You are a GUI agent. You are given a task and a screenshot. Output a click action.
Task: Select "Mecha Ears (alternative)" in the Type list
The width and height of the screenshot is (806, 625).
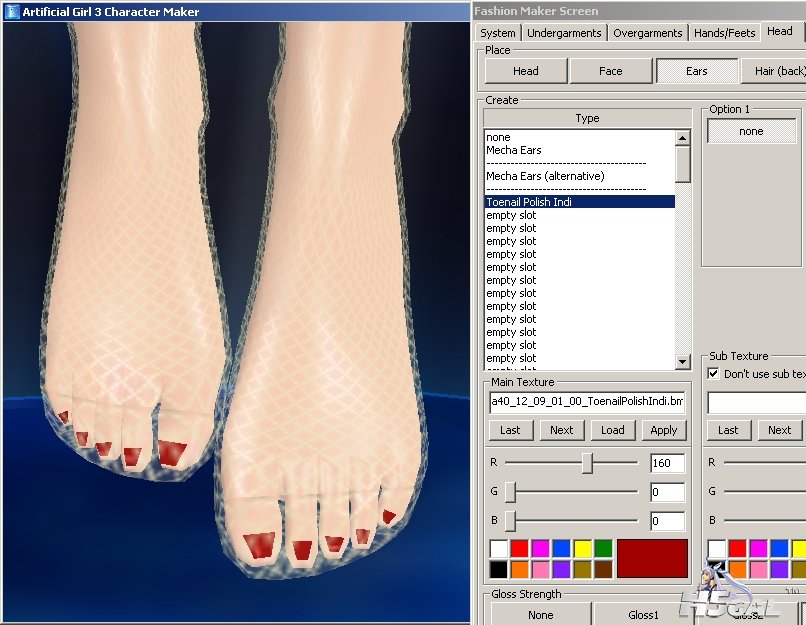point(546,176)
